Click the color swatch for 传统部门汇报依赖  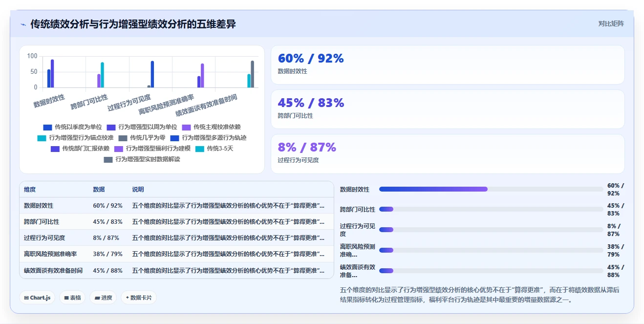(x=55, y=149)
